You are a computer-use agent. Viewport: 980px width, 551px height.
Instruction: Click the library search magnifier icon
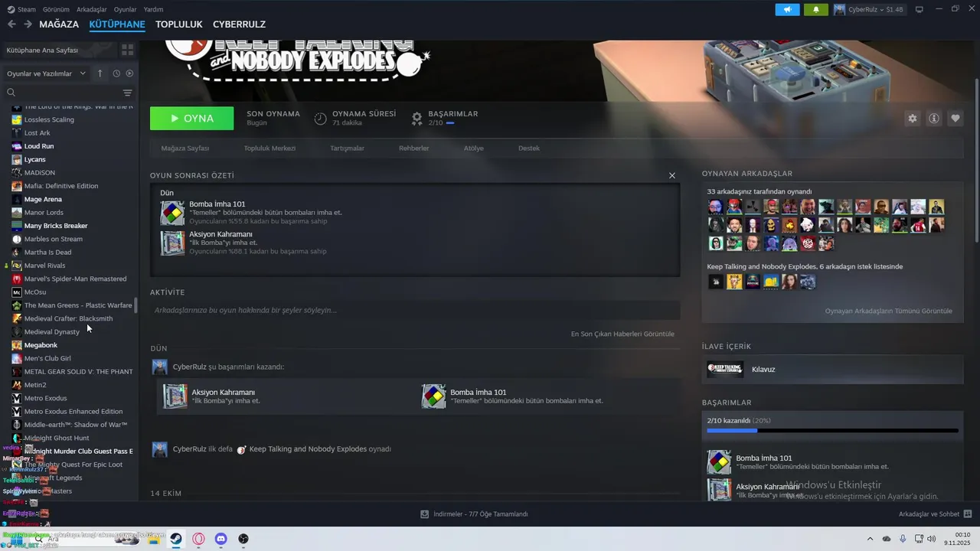(x=11, y=93)
